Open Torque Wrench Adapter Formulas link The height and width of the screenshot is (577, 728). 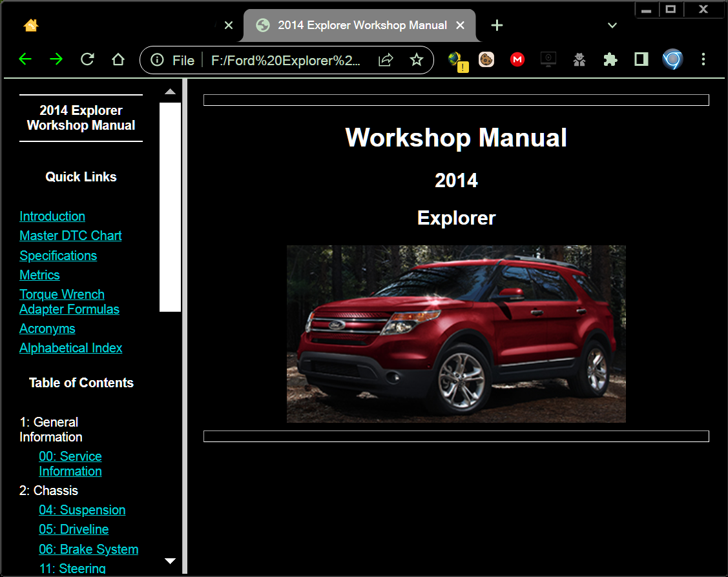coord(69,302)
